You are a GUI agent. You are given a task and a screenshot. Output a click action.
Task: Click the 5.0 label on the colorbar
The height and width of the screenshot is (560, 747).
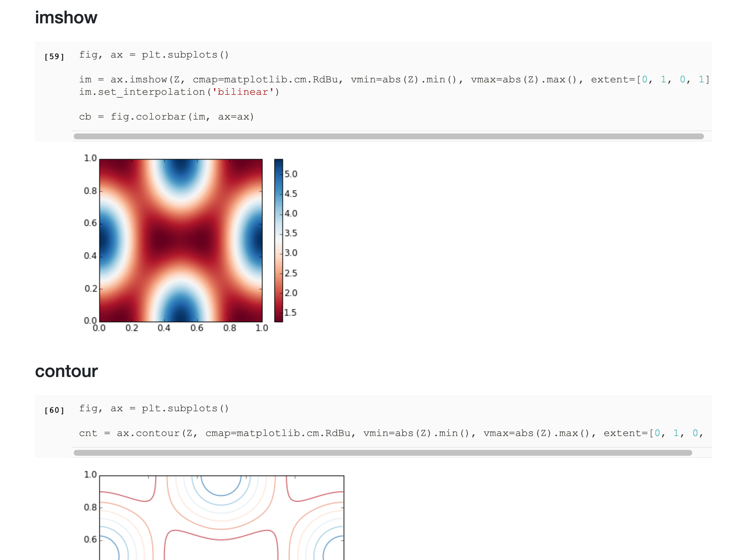291,174
